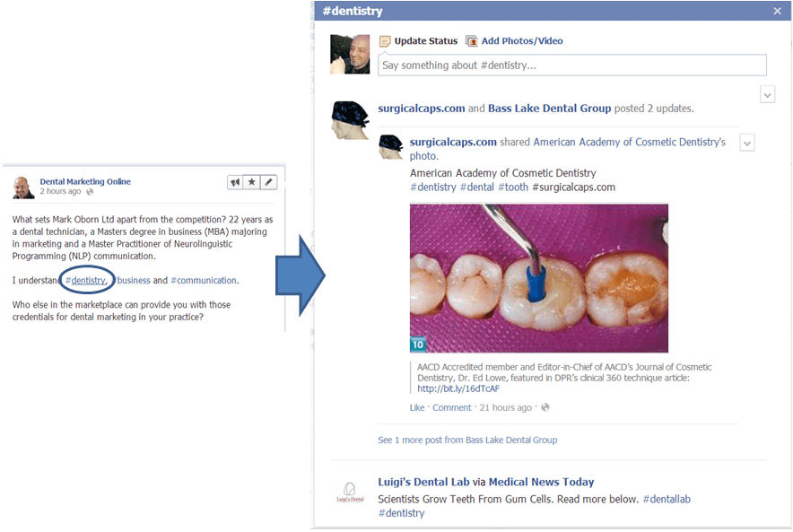Open surgicalcaps.com link in the shared photo post
This screenshot has width=793, height=532.
pyautogui.click(x=453, y=142)
